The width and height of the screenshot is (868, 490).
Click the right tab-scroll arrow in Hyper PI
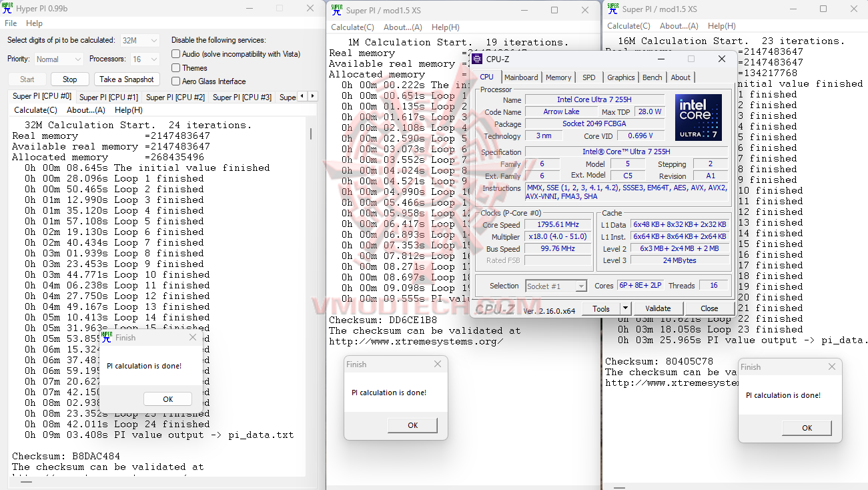(312, 96)
